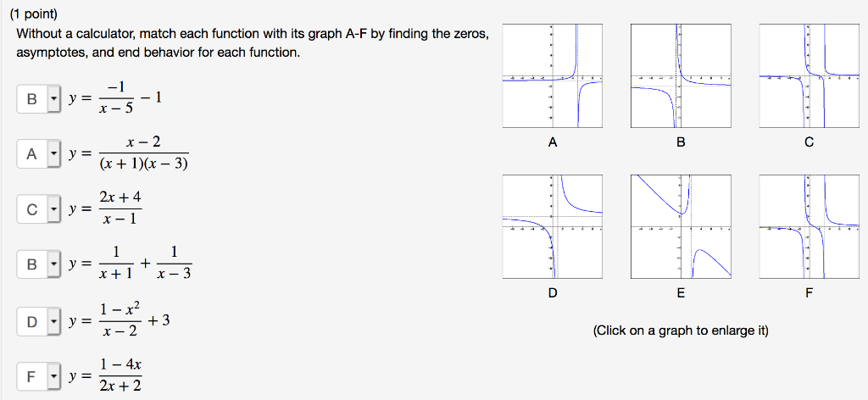Image resolution: width=868 pixels, height=400 pixels.
Task: Click the label E under fifth graph
Action: tap(681, 293)
